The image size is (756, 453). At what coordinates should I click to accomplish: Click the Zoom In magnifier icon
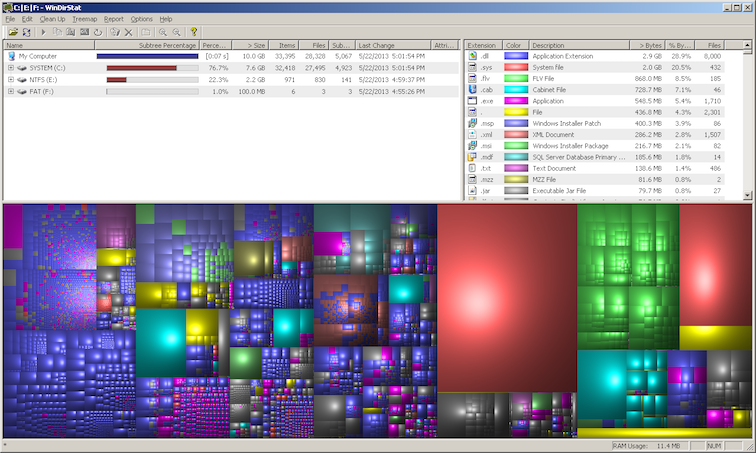coord(163,32)
